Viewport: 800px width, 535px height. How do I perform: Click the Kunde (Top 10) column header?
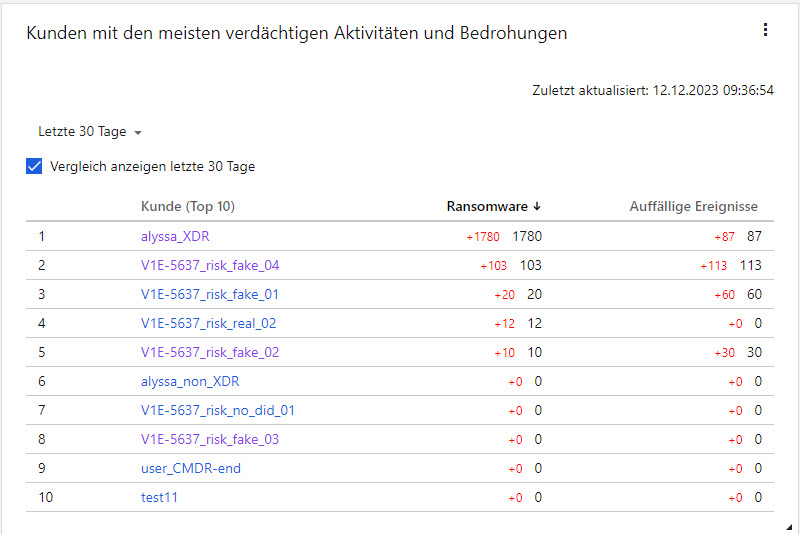(188, 207)
